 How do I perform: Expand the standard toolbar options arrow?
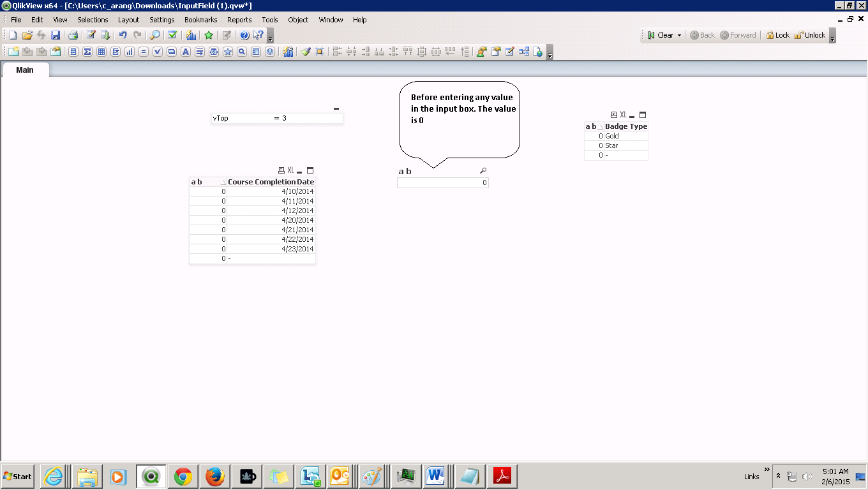pyautogui.click(x=270, y=37)
